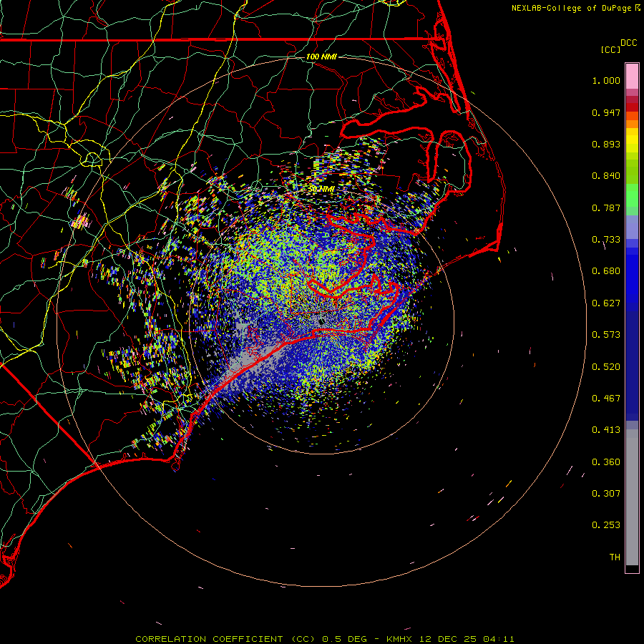Click the 0.840 scale value
Screen dimensions: 644x644
(606, 176)
